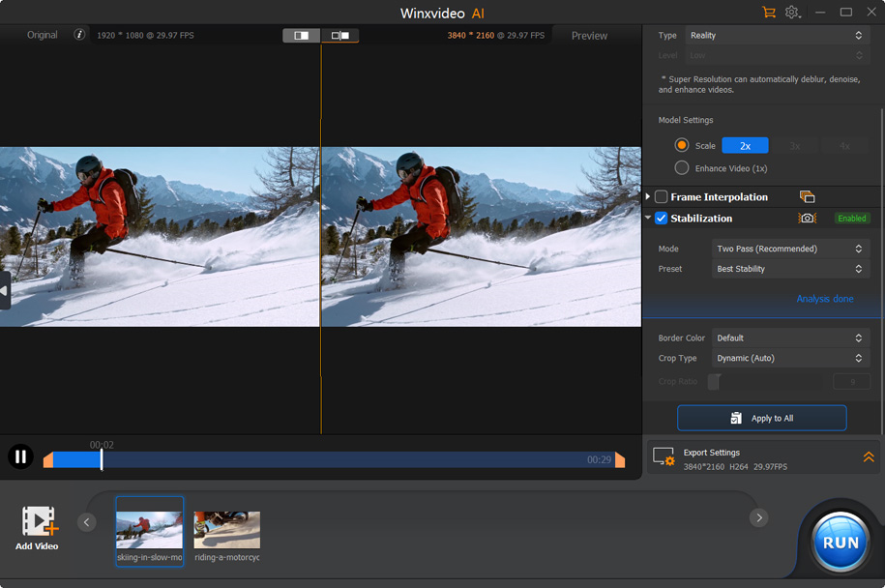The width and height of the screenshot is (885, 588).
Task: Enable the Frame Interpolation checkbox
Action: pos(662,197)
